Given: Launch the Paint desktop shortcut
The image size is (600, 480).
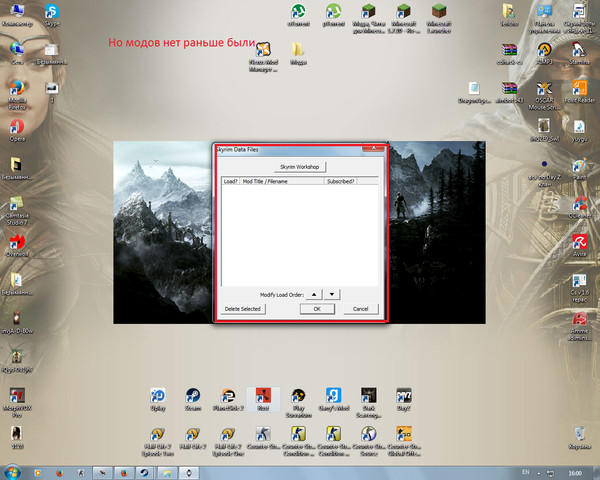Looking at the screenshot, I should pos(579,169).
